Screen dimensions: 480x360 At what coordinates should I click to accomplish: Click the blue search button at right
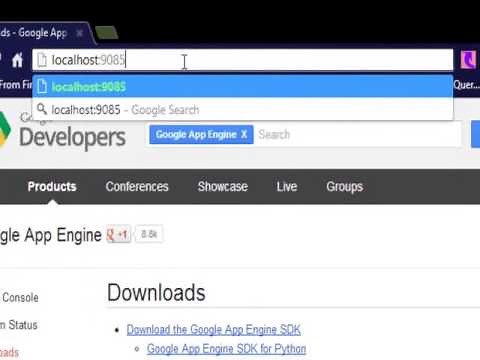click(476, 134)
